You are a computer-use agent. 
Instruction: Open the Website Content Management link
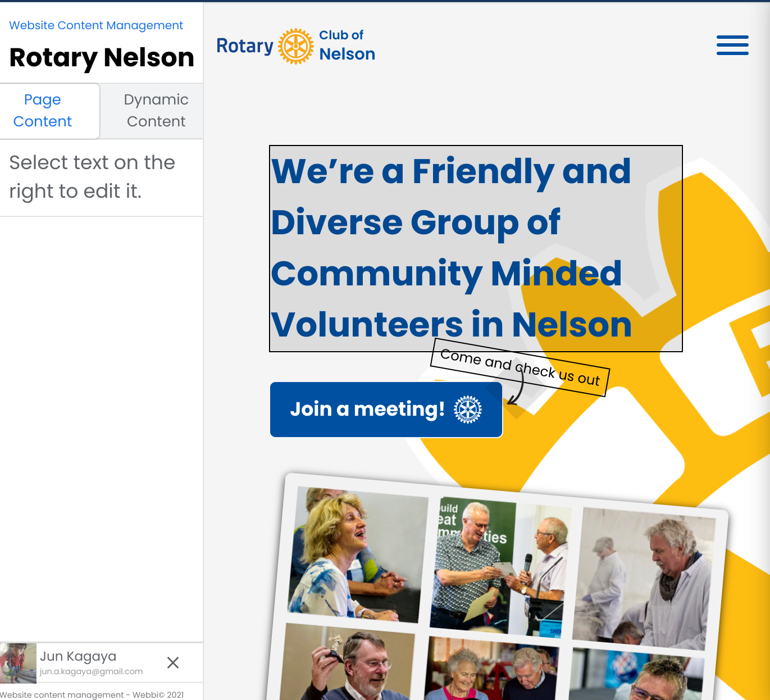pos(96,25)
